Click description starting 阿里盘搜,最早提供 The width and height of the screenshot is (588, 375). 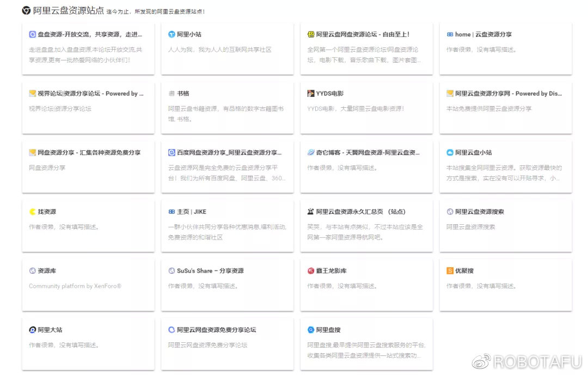tap(366, 351)
